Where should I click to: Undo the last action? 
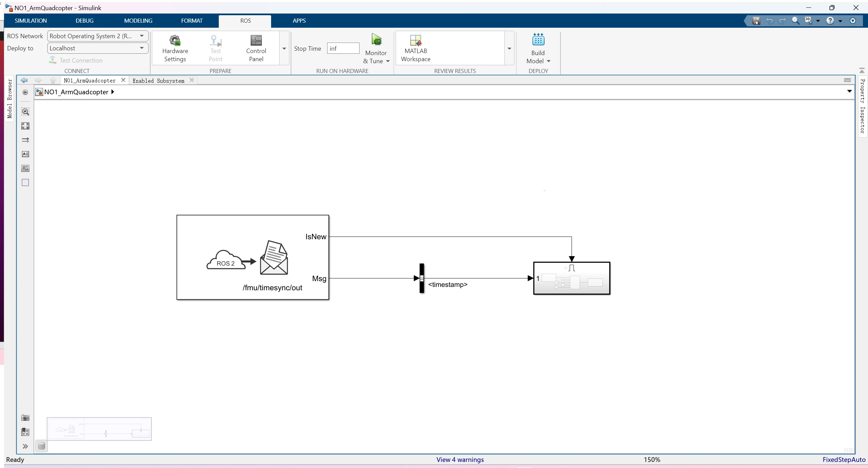coord(769,21)
